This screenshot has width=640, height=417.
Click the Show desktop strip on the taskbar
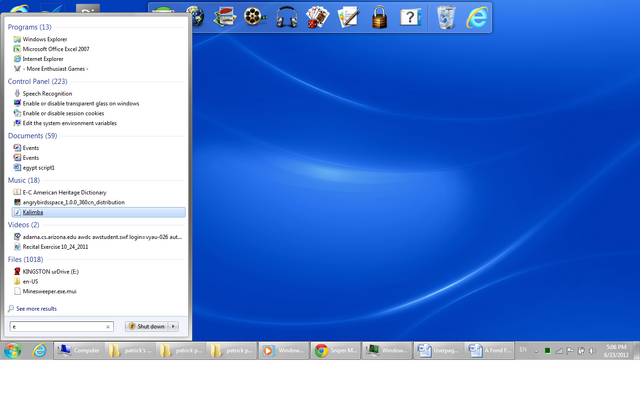click(637, 350)
